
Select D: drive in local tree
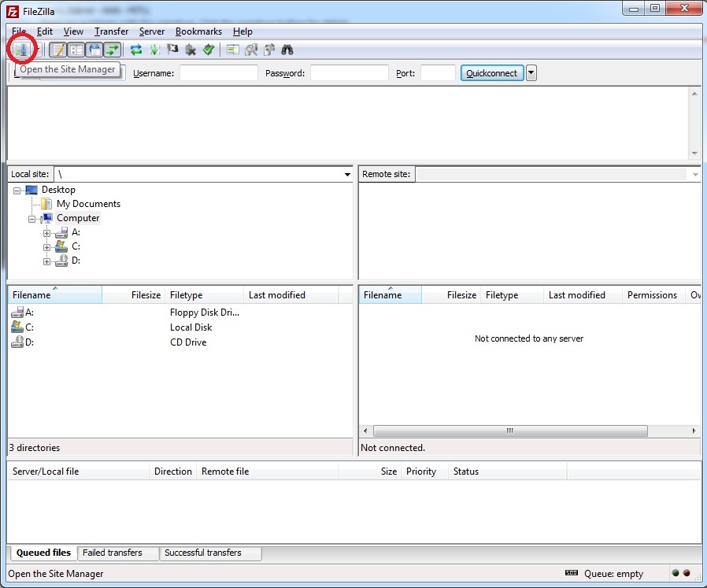(76, 261)
